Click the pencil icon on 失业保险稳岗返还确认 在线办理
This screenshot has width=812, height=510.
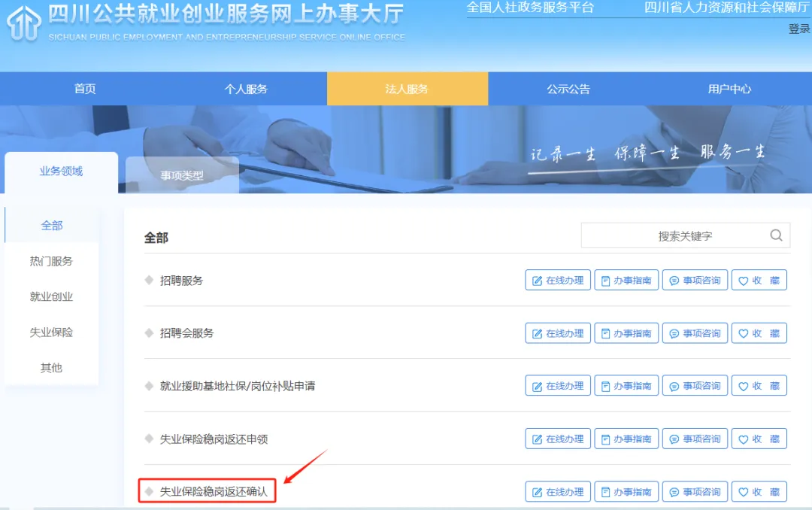[536, 491]
